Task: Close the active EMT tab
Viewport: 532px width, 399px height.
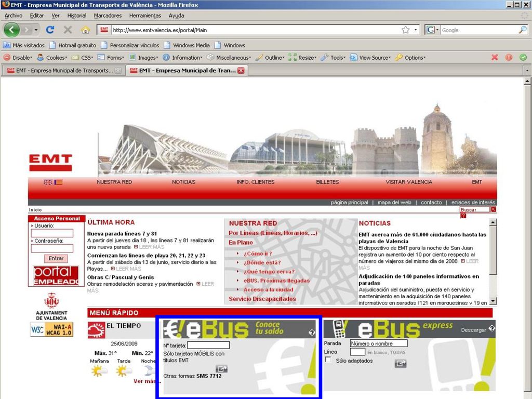Action: [x=241, y=71]
